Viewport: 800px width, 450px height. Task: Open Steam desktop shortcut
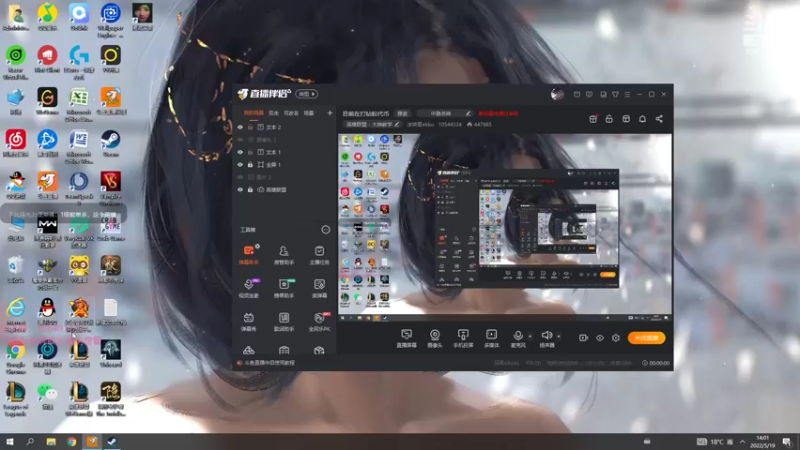pos(111,143)
